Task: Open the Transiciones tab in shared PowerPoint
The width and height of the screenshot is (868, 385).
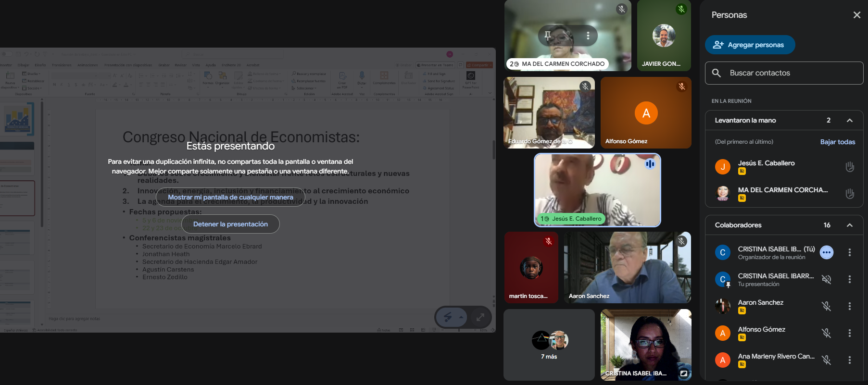Action: pos(62,65)
